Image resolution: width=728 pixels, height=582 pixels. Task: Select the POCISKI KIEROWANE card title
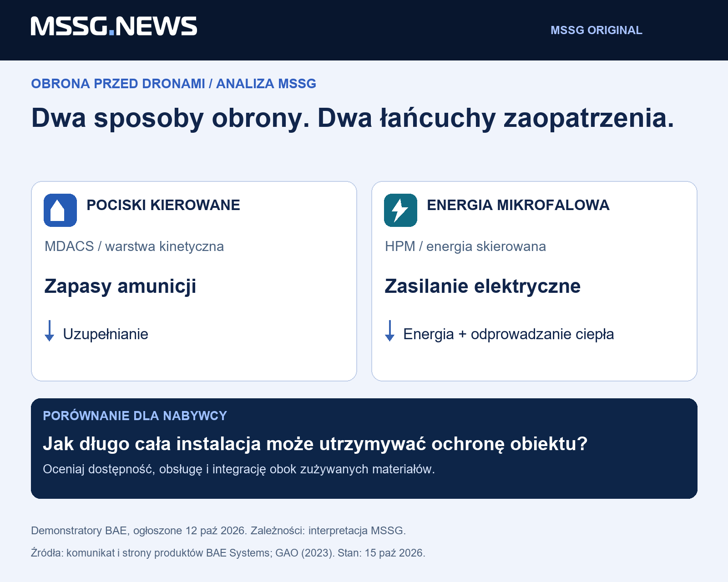(x=163, y=205)
